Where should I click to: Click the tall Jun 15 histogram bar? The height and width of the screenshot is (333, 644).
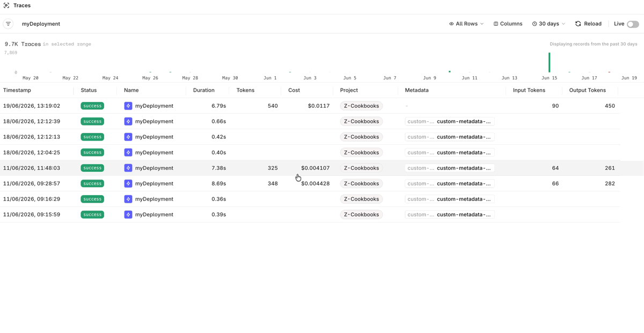(549, 62)
